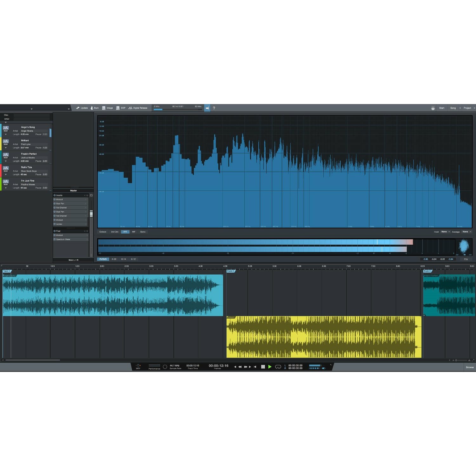Toggle the Inserts section power button
This screenshot has width=476, height=476.
coord(55,195)
